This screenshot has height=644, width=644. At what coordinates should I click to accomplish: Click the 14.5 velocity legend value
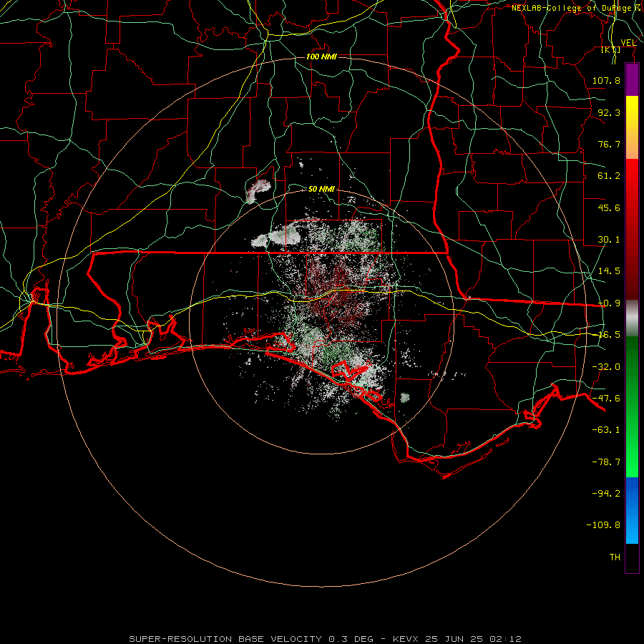tap(609, 271)
